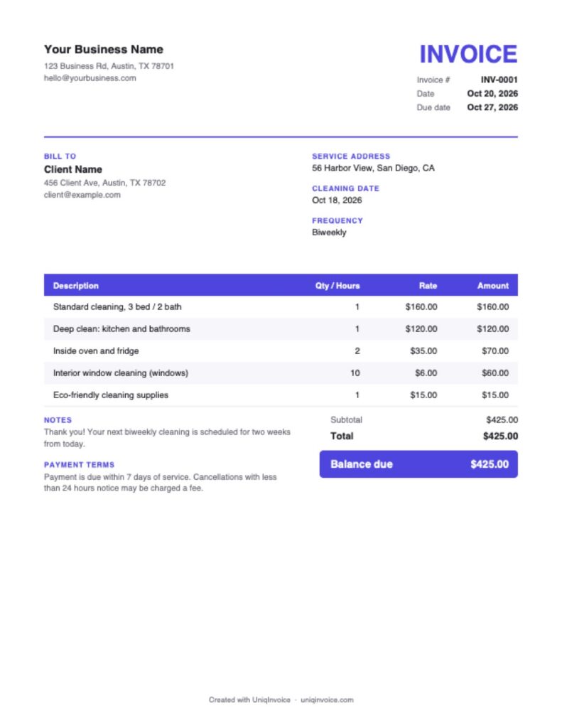562x728 pixels.
Task: Click the 'Balance due' label in the blue box
Action: point(361,464)
